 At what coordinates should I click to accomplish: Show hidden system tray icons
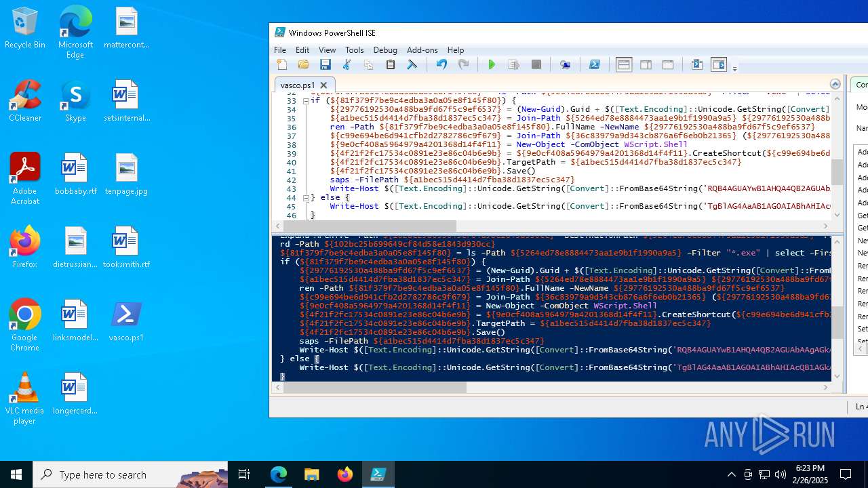[732, 474]
